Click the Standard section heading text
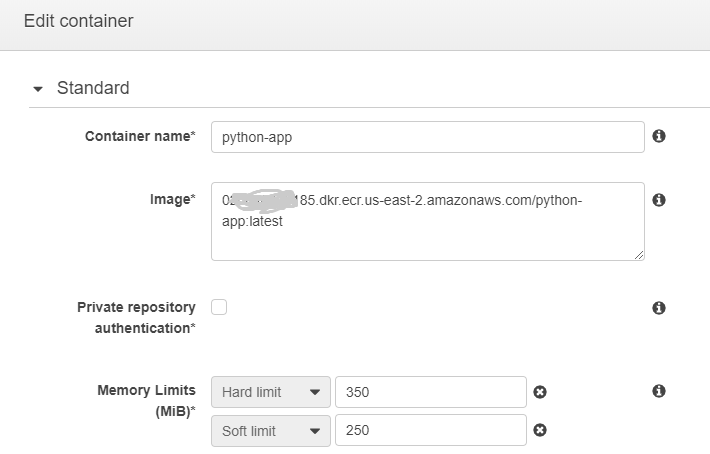Screen dimensions: 710x454 coord(93,88)
